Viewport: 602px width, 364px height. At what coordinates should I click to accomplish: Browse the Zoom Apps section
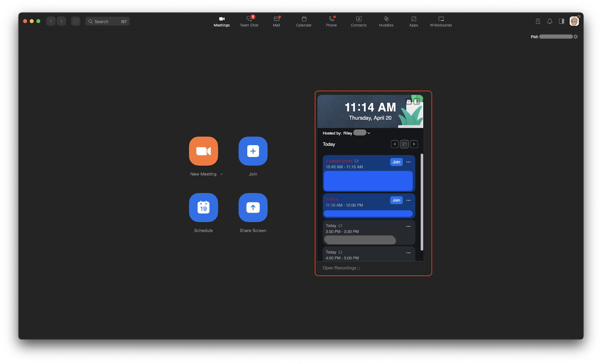pyautogui.click(x=413, y=21)
